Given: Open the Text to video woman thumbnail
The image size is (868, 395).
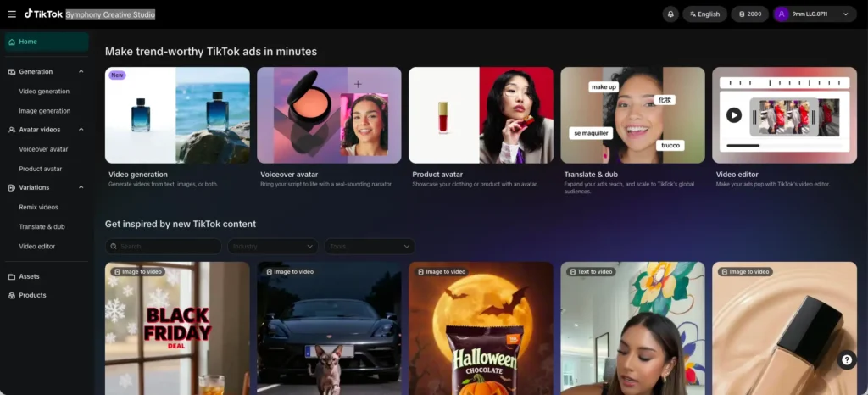Looking at the screenshot, I should pyautogui.click(x=632, y=329).
